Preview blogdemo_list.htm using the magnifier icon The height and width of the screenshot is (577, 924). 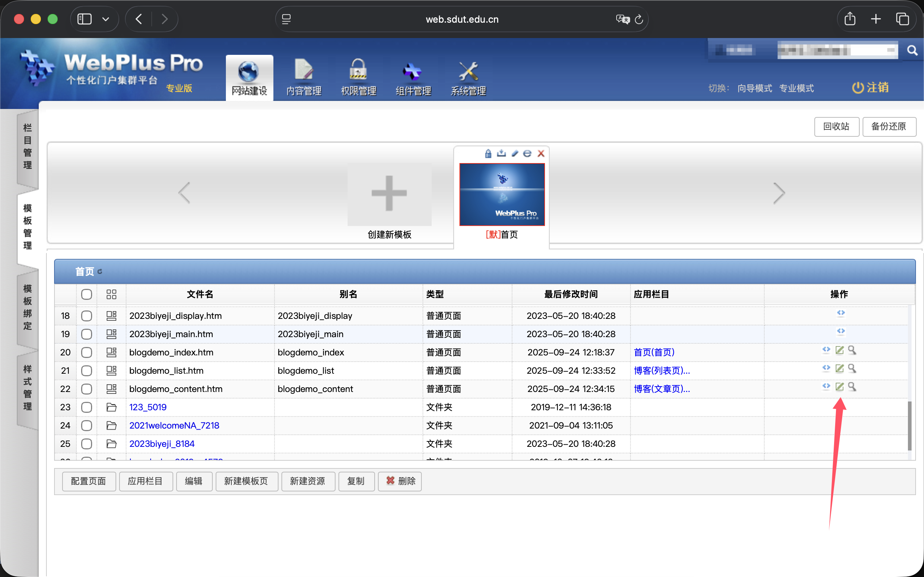tap(853, 369)
